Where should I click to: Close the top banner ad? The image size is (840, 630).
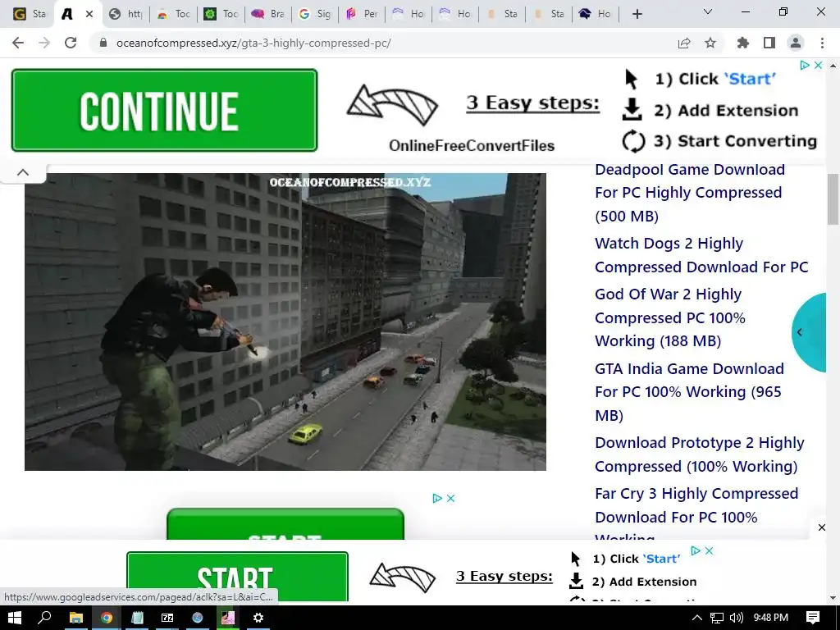click(818, 65)
